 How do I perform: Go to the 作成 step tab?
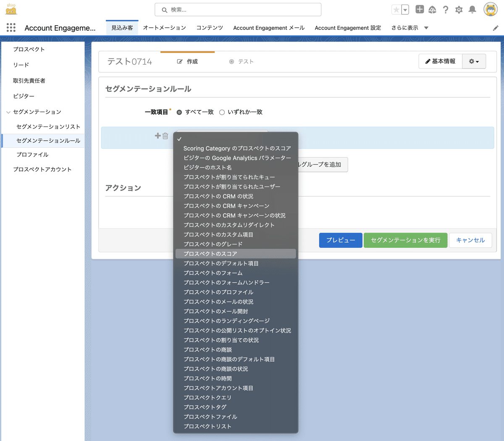coord(187,61)
